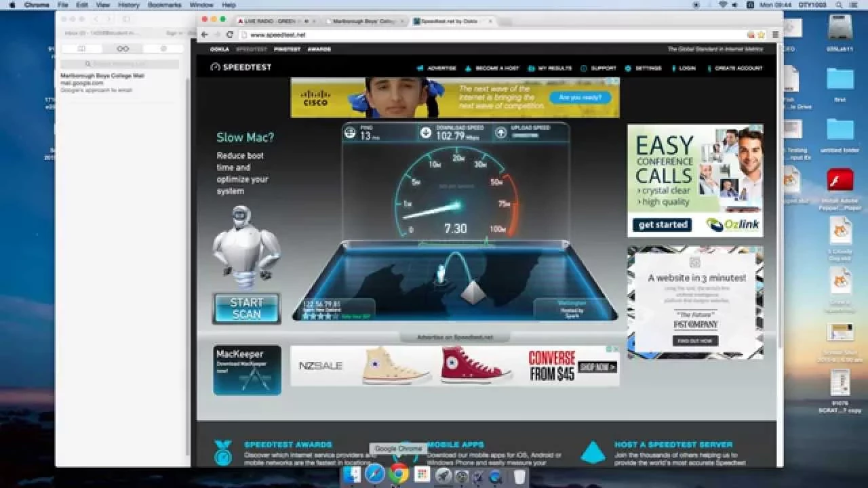Image resolution: width=868 pixels, height=488 pixels.
Task: Open Safari from the Dock
Action: (x=375, y=474)
